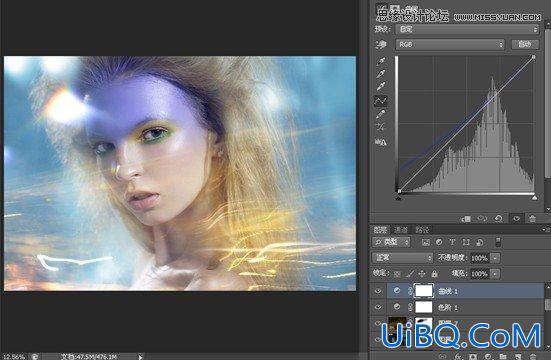
Task: Pick the black point eyedropper
Action: (381, 61)
